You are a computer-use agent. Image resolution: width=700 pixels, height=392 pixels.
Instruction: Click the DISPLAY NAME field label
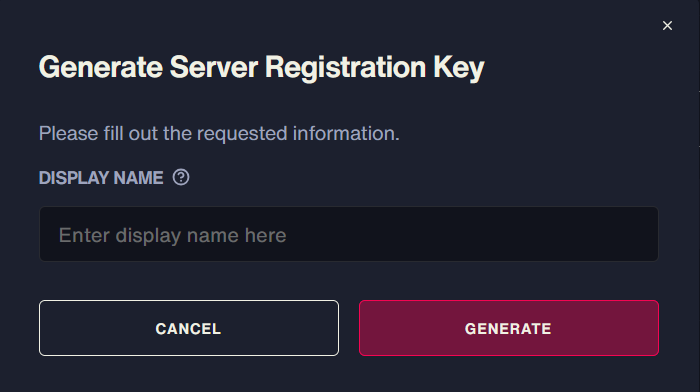(x=101, y=178)
